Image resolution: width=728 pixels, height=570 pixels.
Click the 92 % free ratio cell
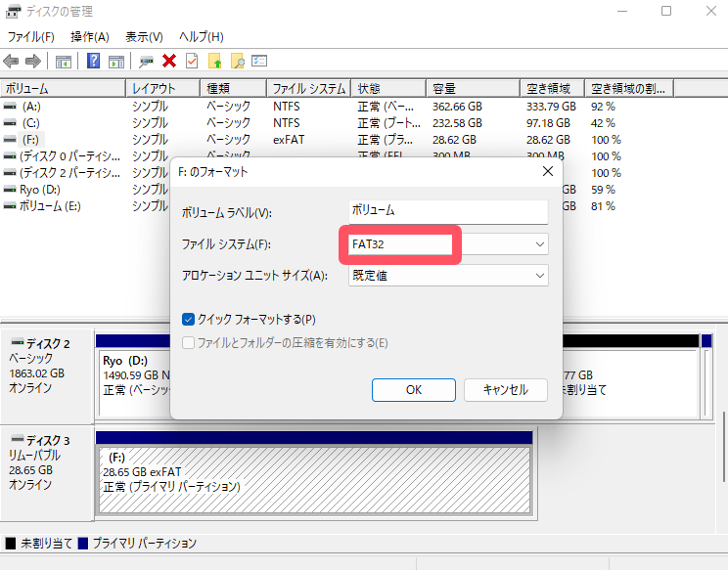coord(603,107)
